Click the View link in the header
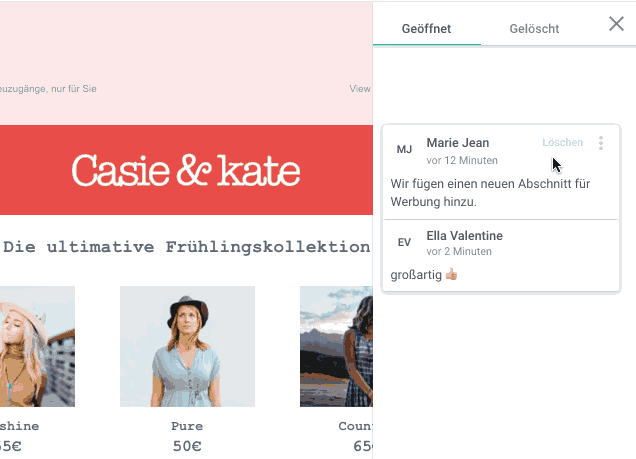The image size is (636, 459). (x=360, y=89)
